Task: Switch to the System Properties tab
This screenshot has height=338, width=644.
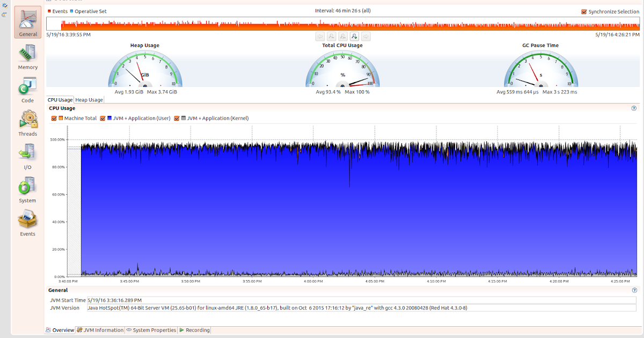Action: click(151, 330)
